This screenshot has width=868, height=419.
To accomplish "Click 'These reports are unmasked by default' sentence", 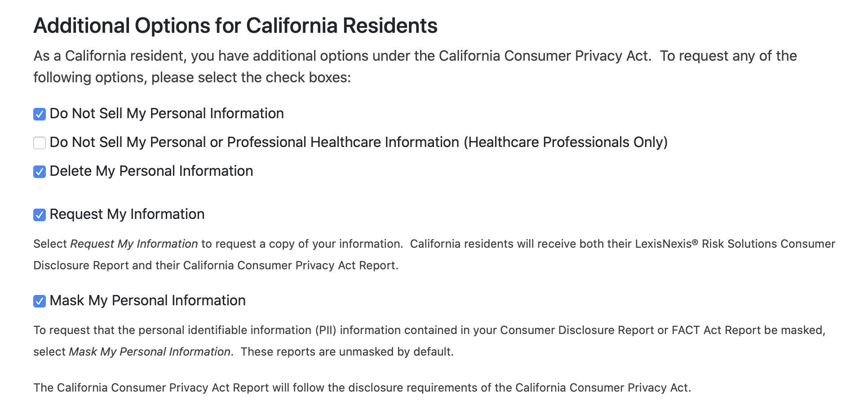I will coord(347,352).
